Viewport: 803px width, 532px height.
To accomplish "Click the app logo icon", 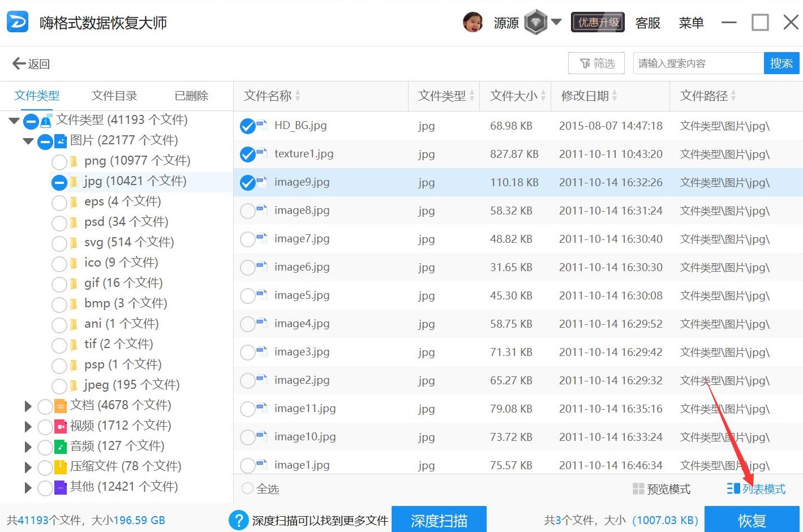I will (x=17, y=23).
